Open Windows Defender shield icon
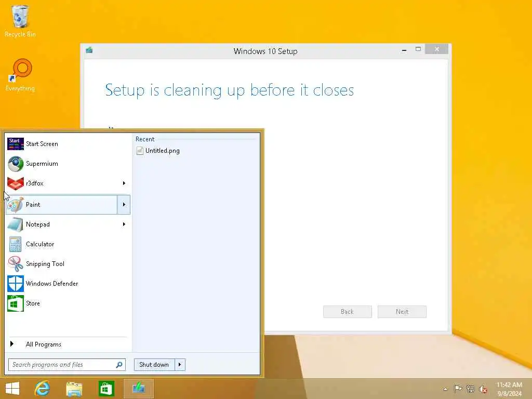The image size is (532, 399). click(16, 284)
